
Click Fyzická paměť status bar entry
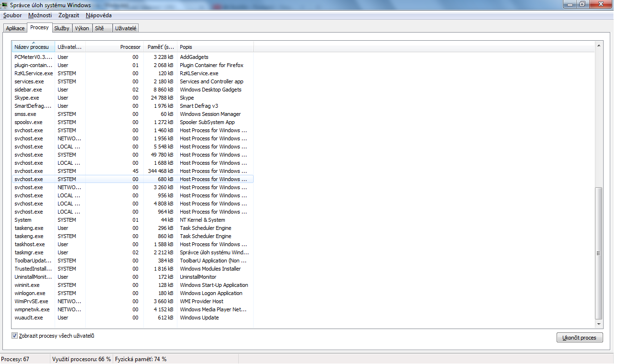(x=140, y=359)
